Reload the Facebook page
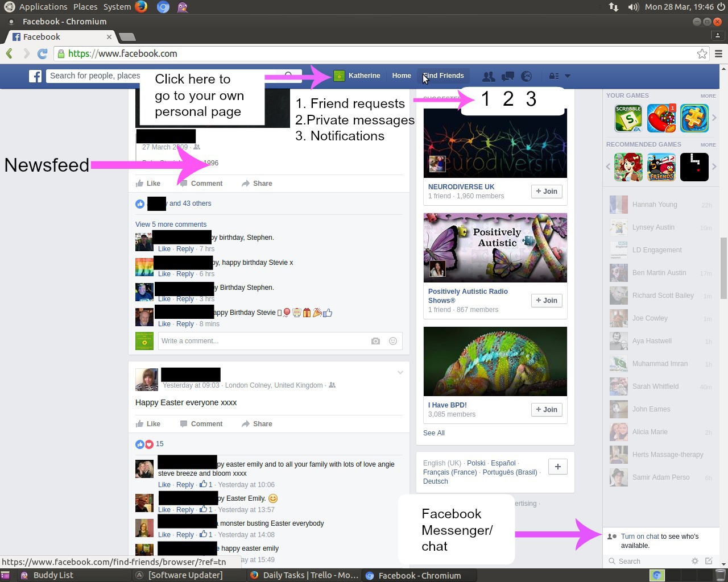Image resolution: width=728 pixels, height=582 pixels. coord(42,53)
